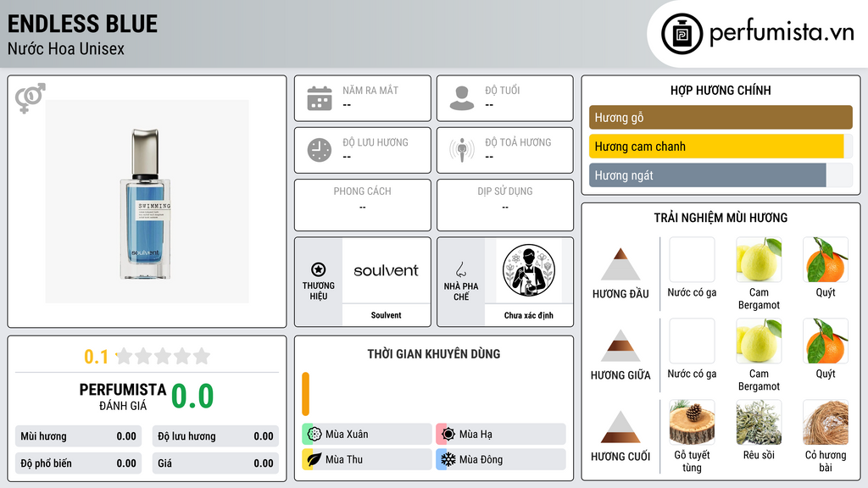Image resolution: width=868 pixels, height=488 pixels.
Task: Click the unisex gender symbol icon
Action: click(30, 98)
